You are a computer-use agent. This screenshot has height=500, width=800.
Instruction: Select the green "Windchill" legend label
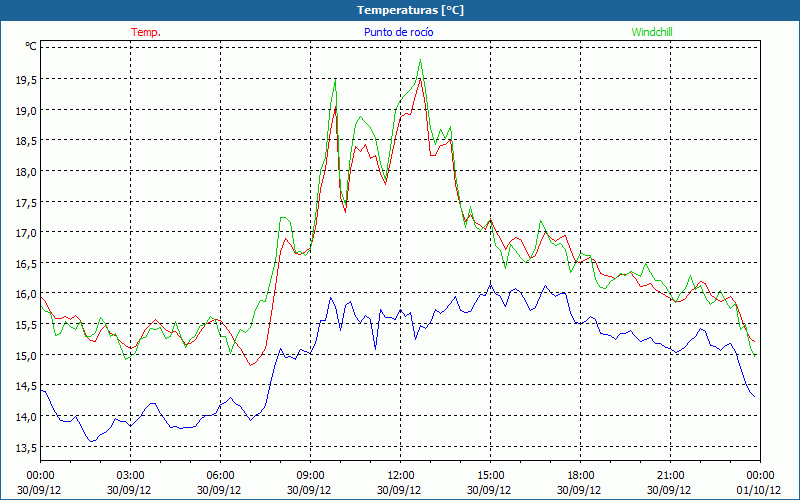652,32
